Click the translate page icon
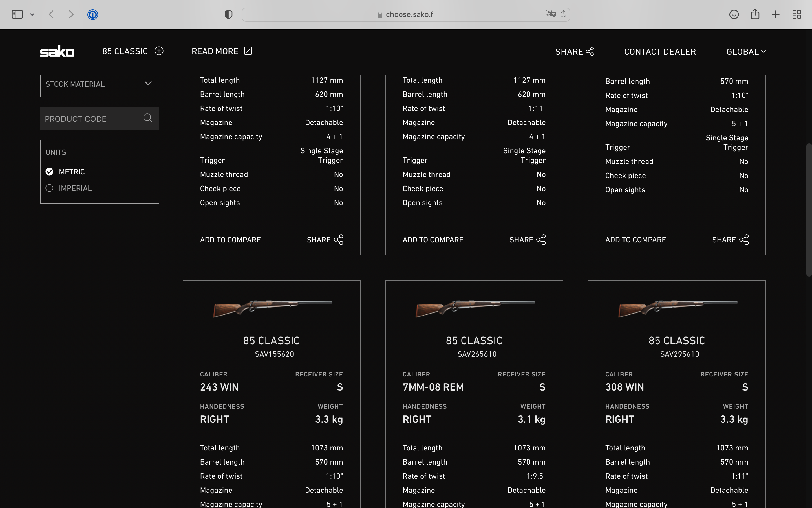This screenshot has height=508, width=812. [x=551, y=14]
